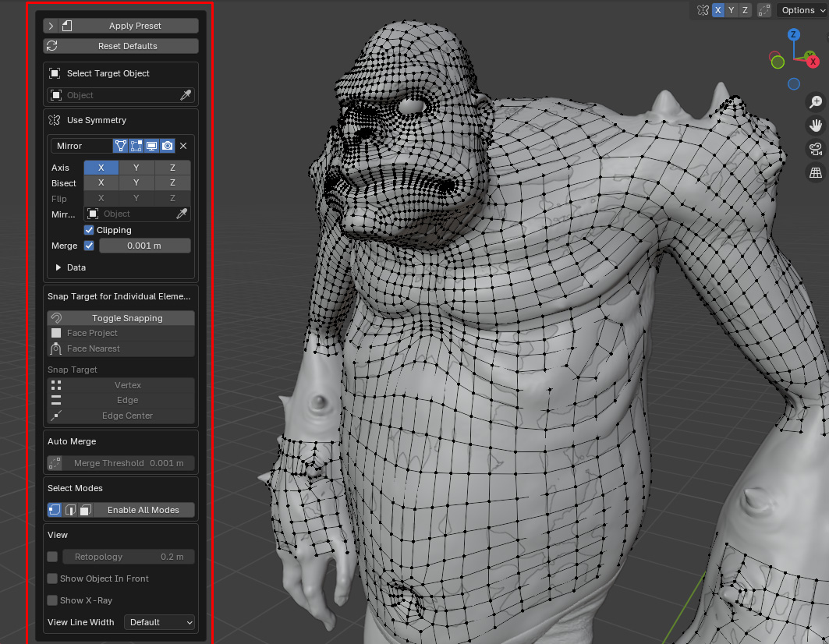Toggle Mirror modifier render camera icon
Image resolution: width=829 pixels, height=644 pixels.
pyautogui.click(x=167, y=146)
